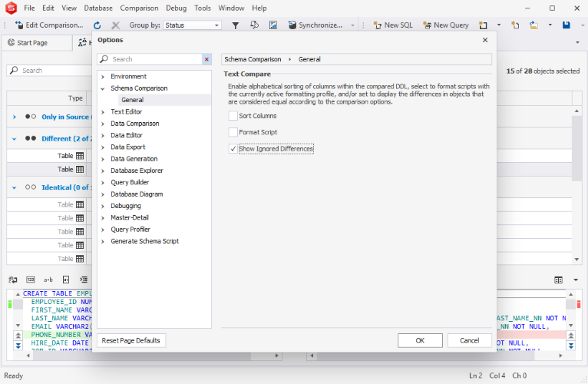Click the Options dialog search field

coord(156,59)
